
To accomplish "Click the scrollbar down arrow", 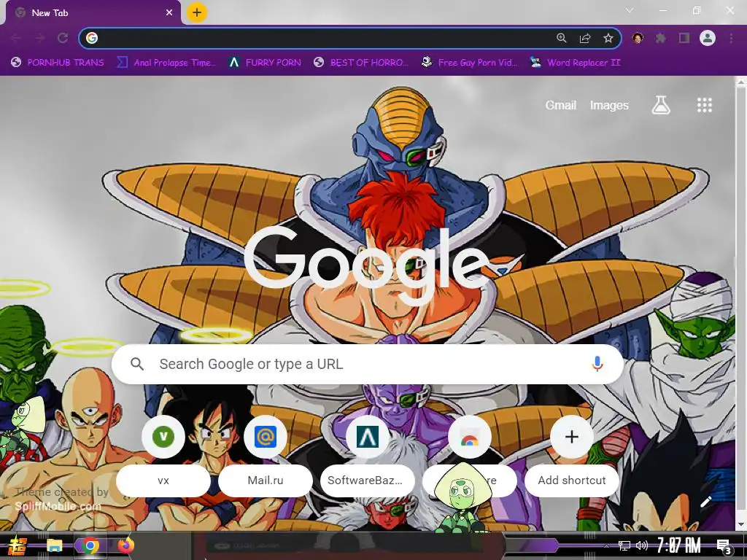I will (741, 524).
